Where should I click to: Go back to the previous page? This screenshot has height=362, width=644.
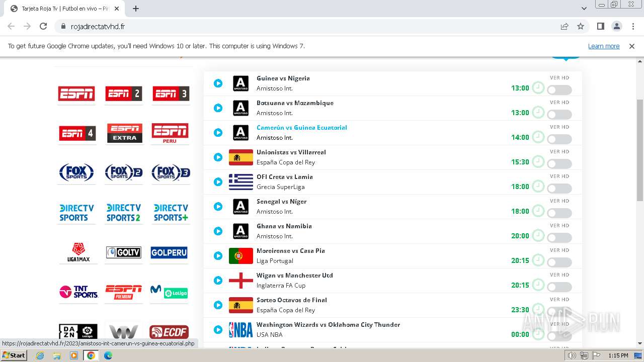click(x=11, y=26)
